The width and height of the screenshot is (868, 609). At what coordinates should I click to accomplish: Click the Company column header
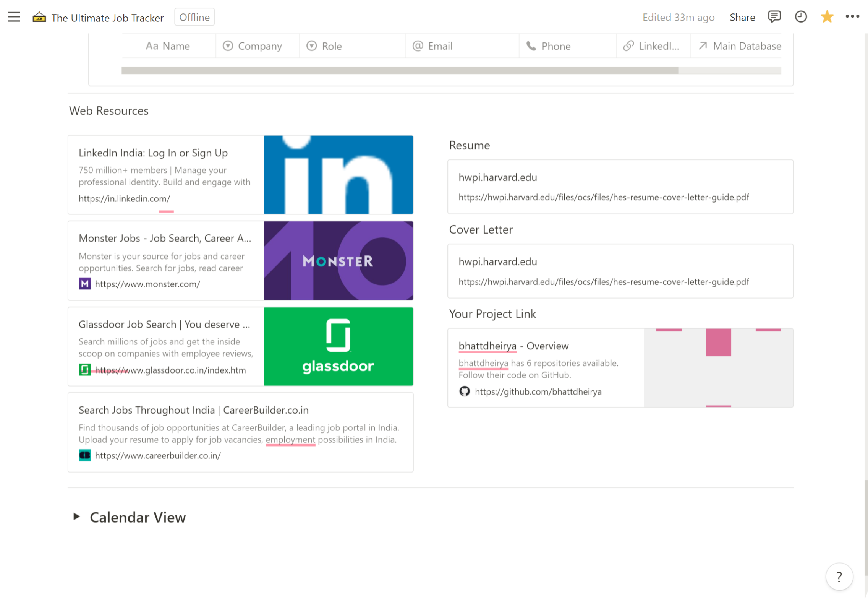257,46
